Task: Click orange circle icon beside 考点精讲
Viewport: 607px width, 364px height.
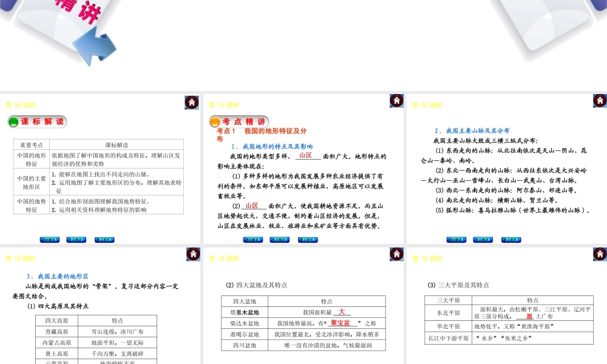Action: click(x=215, y=122)
